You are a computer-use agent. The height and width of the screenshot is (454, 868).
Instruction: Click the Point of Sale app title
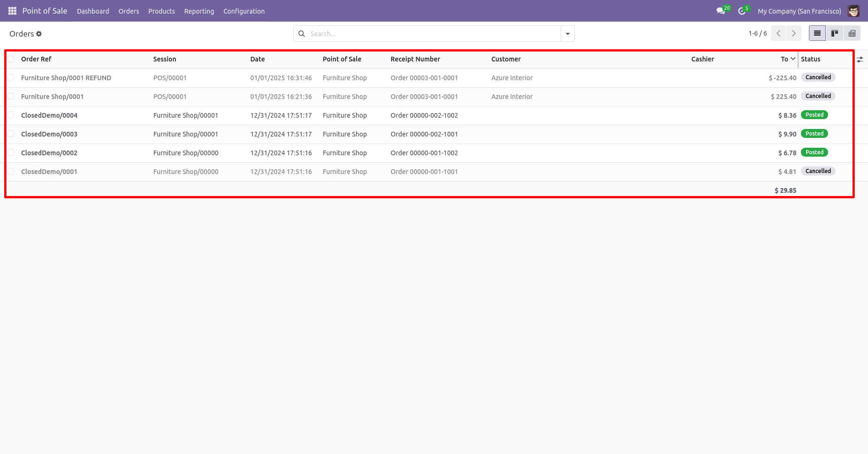point(45,11)
